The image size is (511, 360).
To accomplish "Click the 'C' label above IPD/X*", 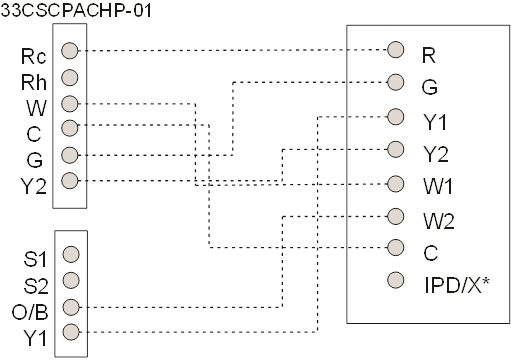I will pyautogui.click(x=431, y=253).
